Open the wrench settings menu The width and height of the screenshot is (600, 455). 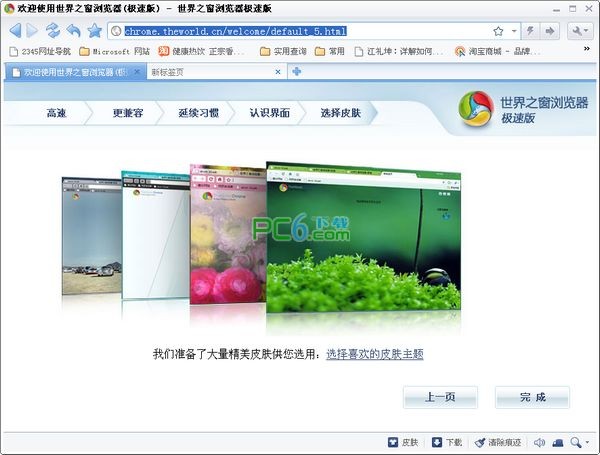click(580, 31)
